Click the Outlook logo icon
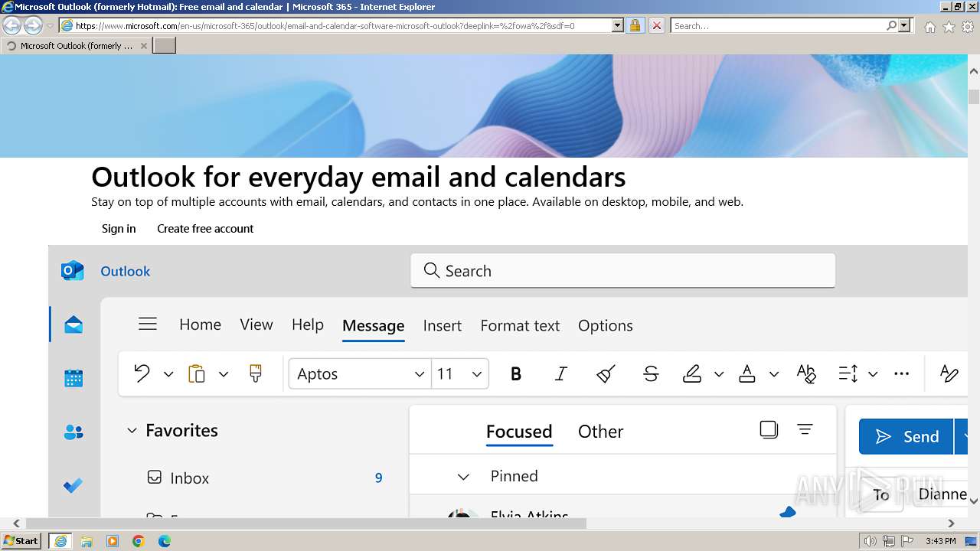The image size is (980, 551). coord(72,271)
